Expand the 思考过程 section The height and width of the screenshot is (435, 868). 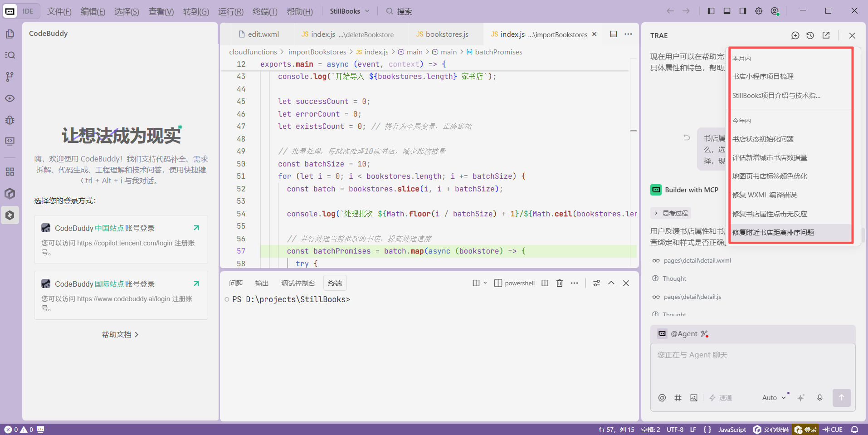(671, 213)
